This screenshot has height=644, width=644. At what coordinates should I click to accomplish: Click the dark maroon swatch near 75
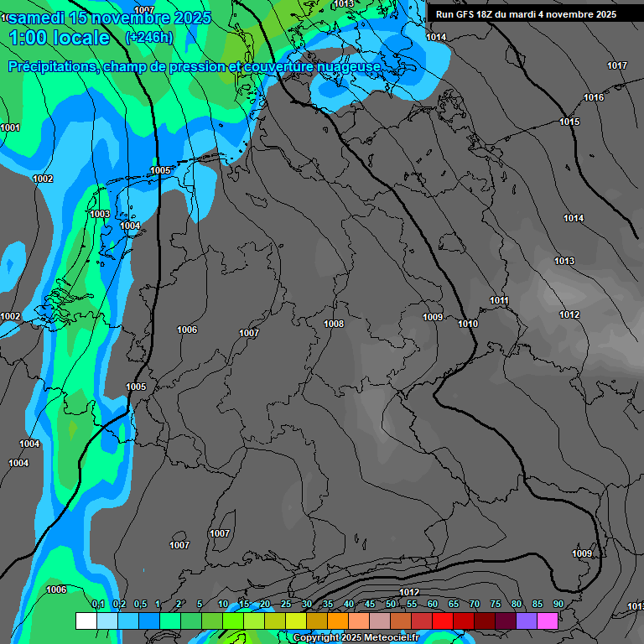[x=485, y=621]
